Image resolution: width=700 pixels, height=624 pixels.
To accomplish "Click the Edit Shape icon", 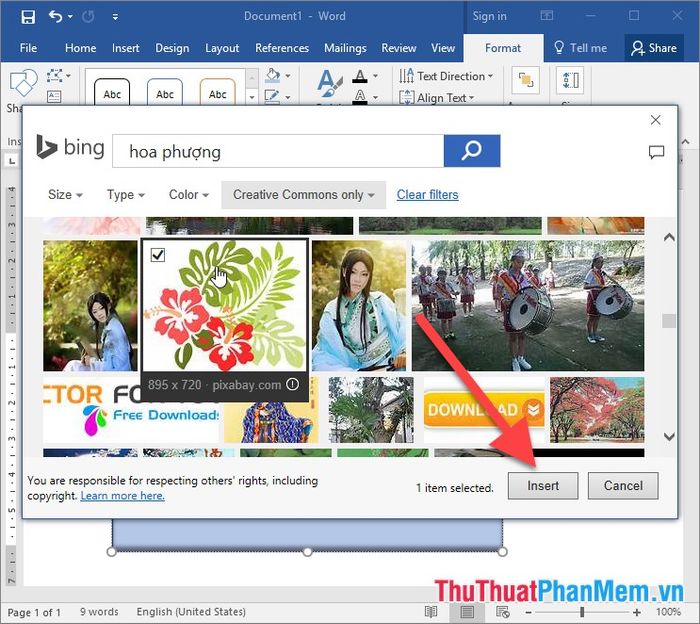I will [55, 76].
